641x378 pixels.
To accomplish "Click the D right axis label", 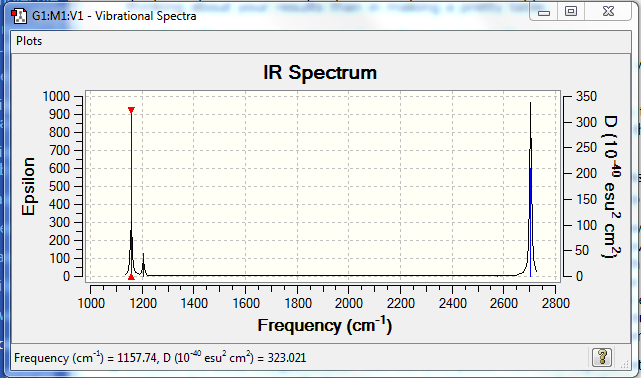I will click(x=612, y=186).
